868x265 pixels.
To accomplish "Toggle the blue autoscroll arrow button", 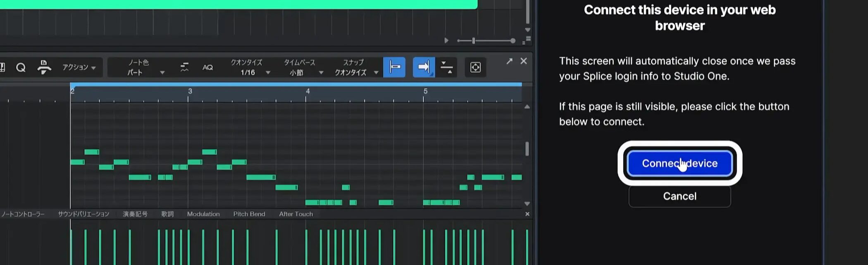I will 424,67.
